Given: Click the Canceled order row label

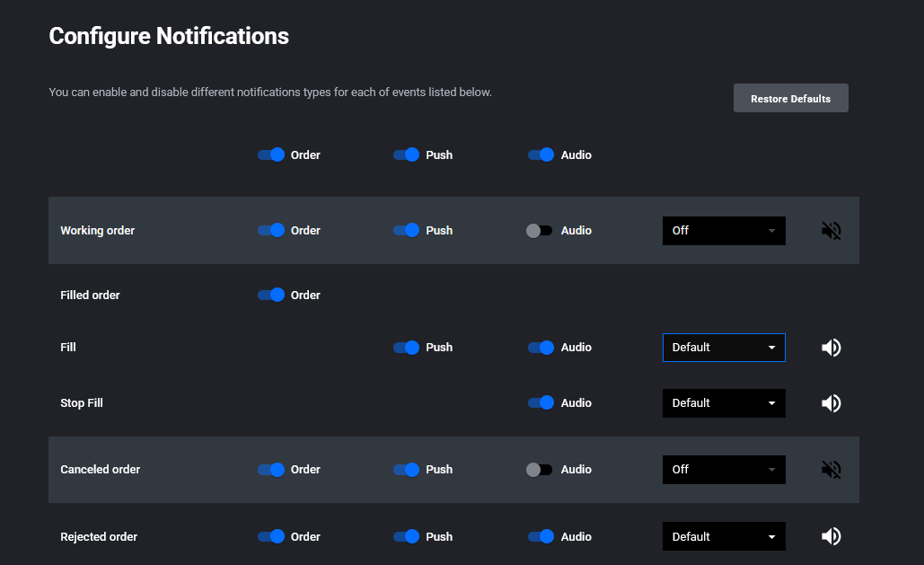Looking at the screenshot, I should point(101,470).
